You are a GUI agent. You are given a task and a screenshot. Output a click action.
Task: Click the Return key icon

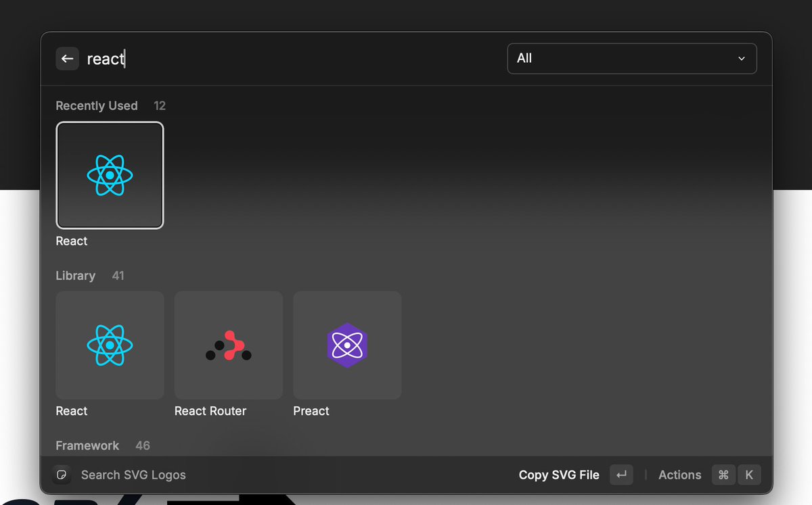[621, 475]
